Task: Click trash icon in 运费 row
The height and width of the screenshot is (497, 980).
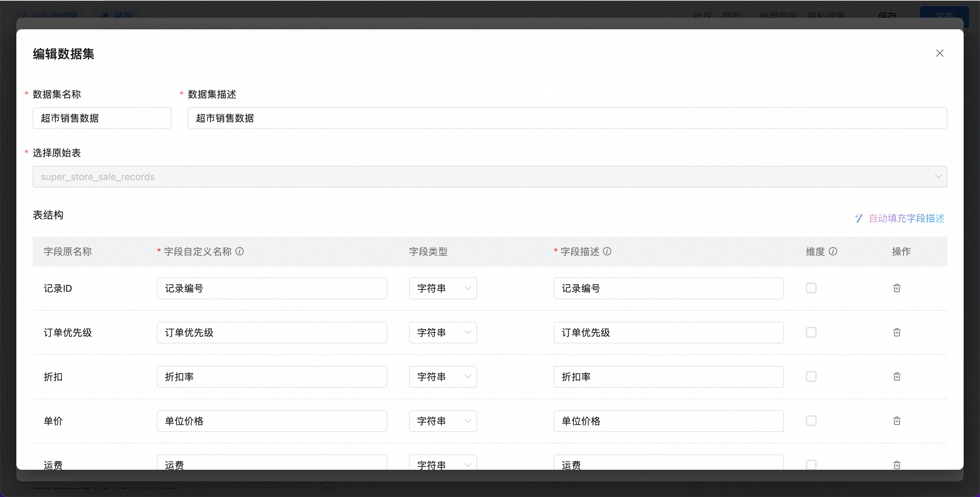Action: click(897, 465)
